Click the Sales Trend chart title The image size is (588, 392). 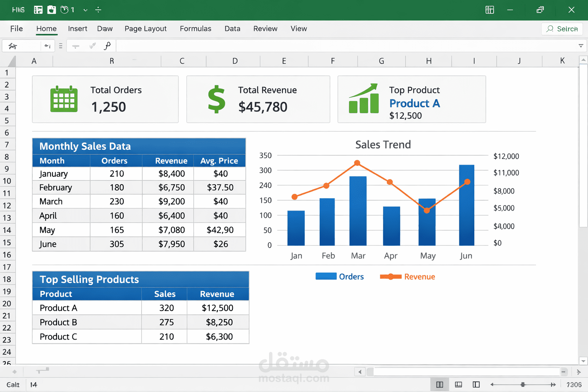(383, 145)
